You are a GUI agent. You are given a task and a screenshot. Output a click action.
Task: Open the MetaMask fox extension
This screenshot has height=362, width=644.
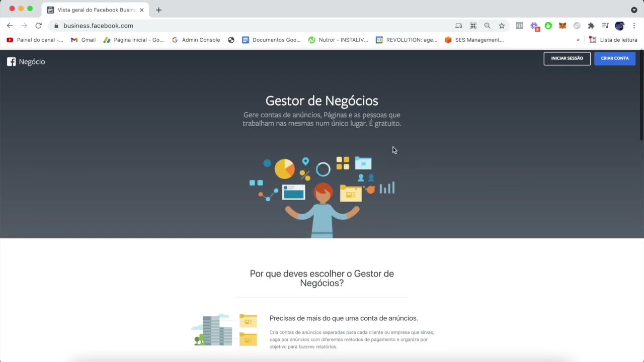coord(562,26)
